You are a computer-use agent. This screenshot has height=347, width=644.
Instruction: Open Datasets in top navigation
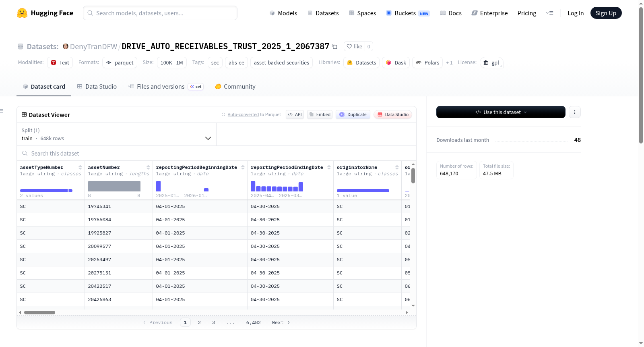coord(323,13)
